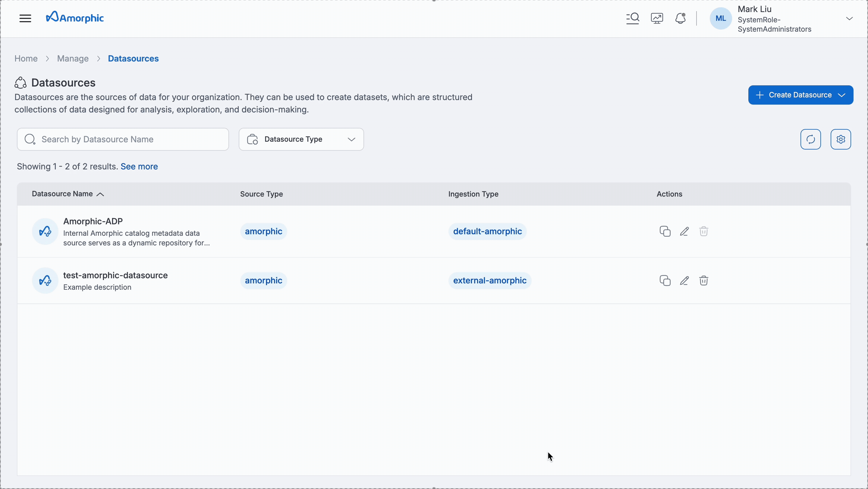Clone the Amorphic-ADP datasource
The height and width of the screenshot is (489, 868).
tap(665, 232)
